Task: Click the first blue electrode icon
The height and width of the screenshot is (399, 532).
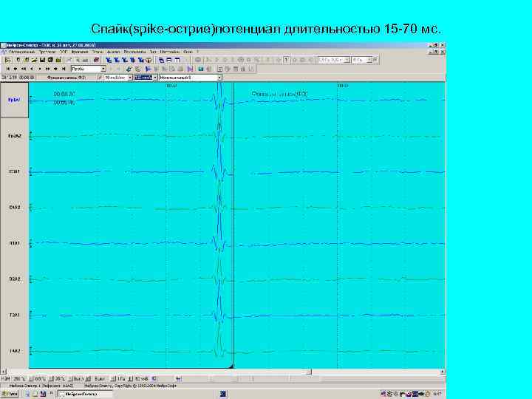Action: point(109,60)
